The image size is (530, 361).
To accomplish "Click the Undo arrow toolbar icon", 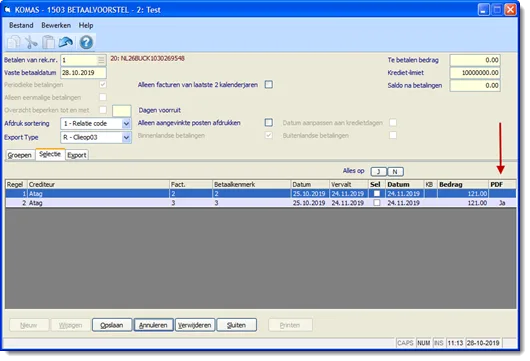I will pyautogui.click(x=66, y=43).
